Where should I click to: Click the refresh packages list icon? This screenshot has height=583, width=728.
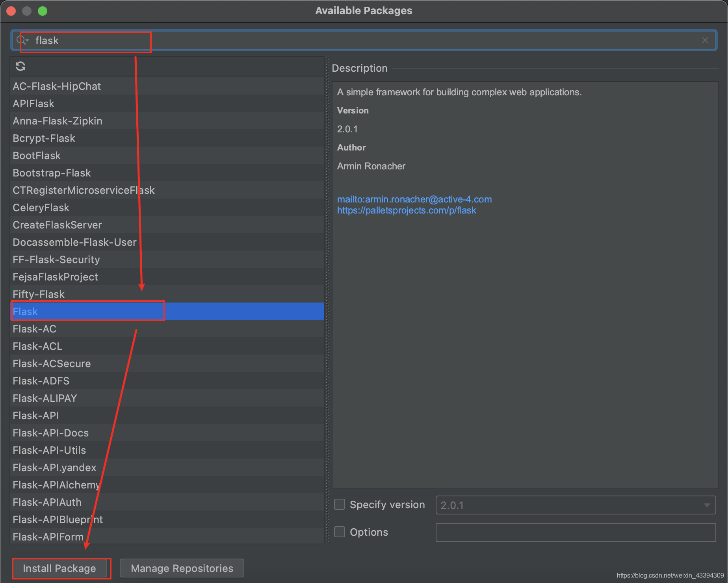(20, 66)
